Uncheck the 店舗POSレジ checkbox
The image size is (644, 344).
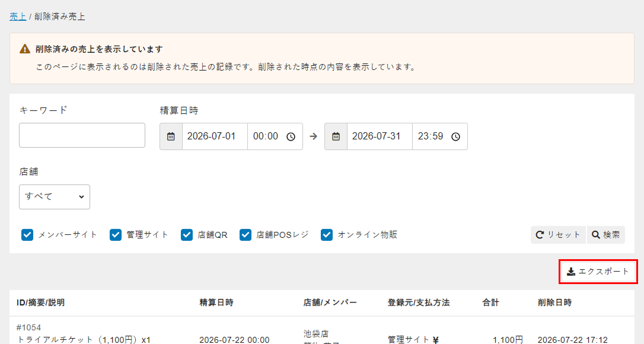click(246, 235)
